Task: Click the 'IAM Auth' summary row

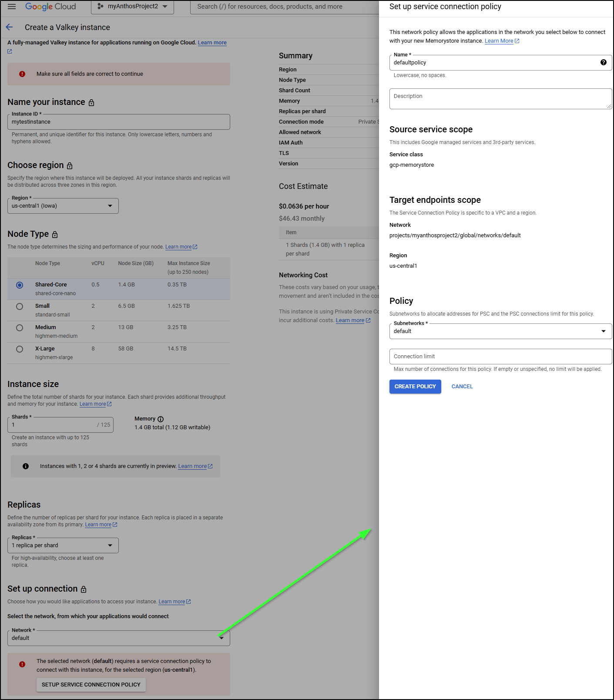Action: coord(329,143)
